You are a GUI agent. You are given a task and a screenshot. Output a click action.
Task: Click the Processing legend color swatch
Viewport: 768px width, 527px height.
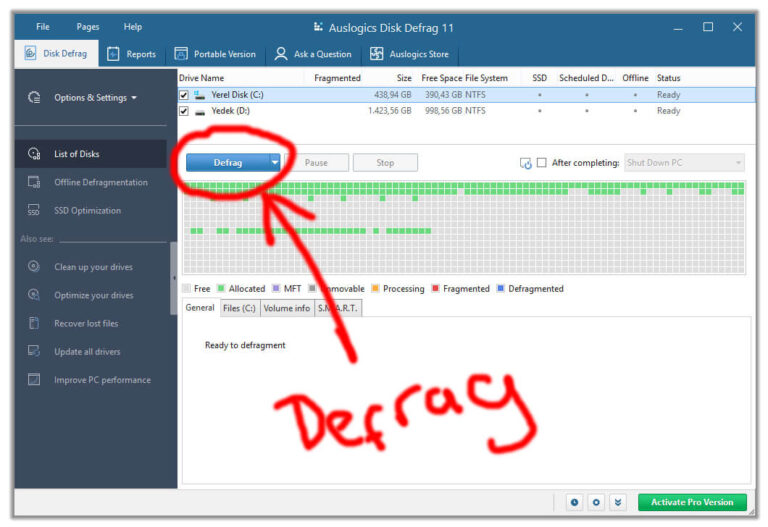pyautogui.click(x=376, y=288)
